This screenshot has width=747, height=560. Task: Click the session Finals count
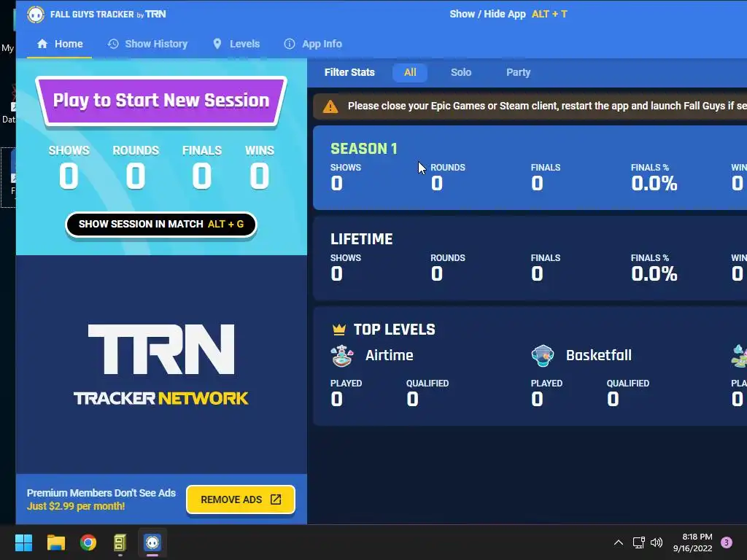202,176
